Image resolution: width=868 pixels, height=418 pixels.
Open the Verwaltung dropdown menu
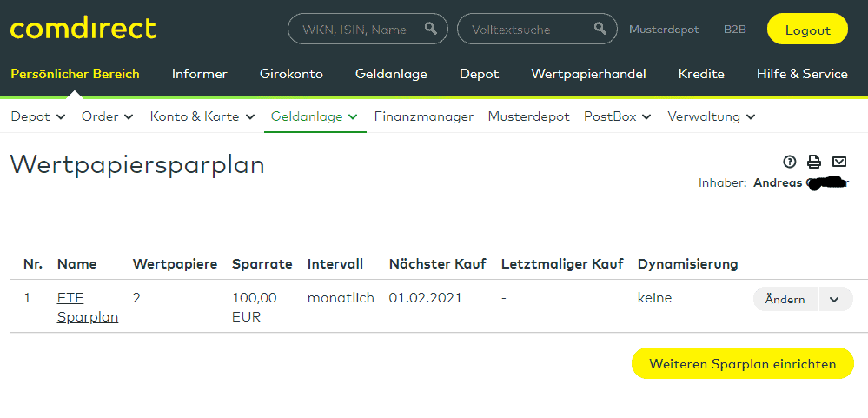[x=711, y=116]
